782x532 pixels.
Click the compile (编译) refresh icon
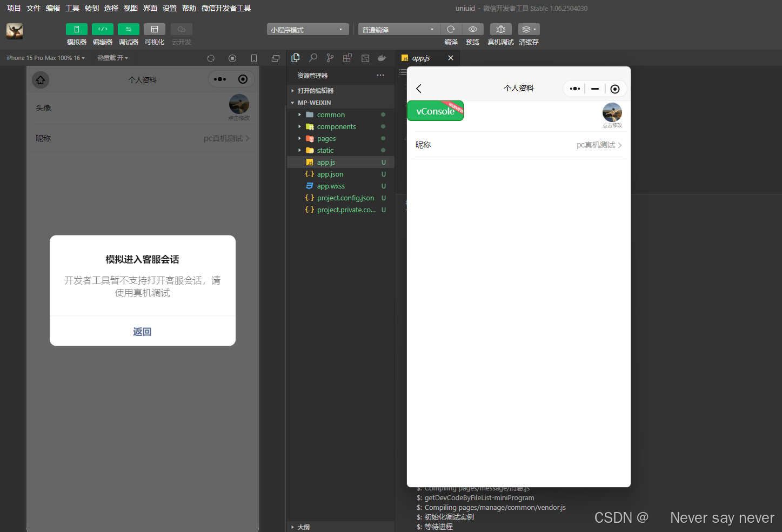click(451, 29)
